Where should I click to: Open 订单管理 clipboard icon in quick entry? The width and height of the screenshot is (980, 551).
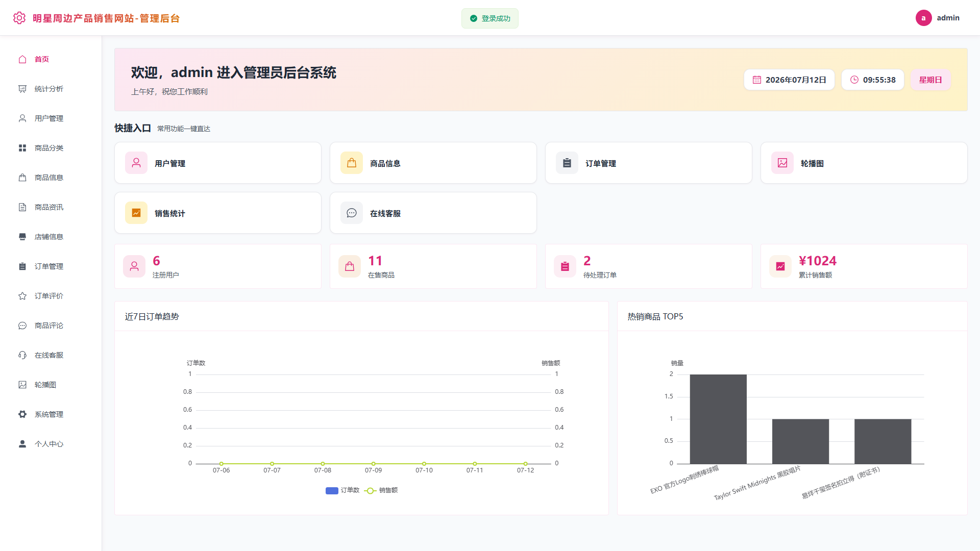point(567,163)
